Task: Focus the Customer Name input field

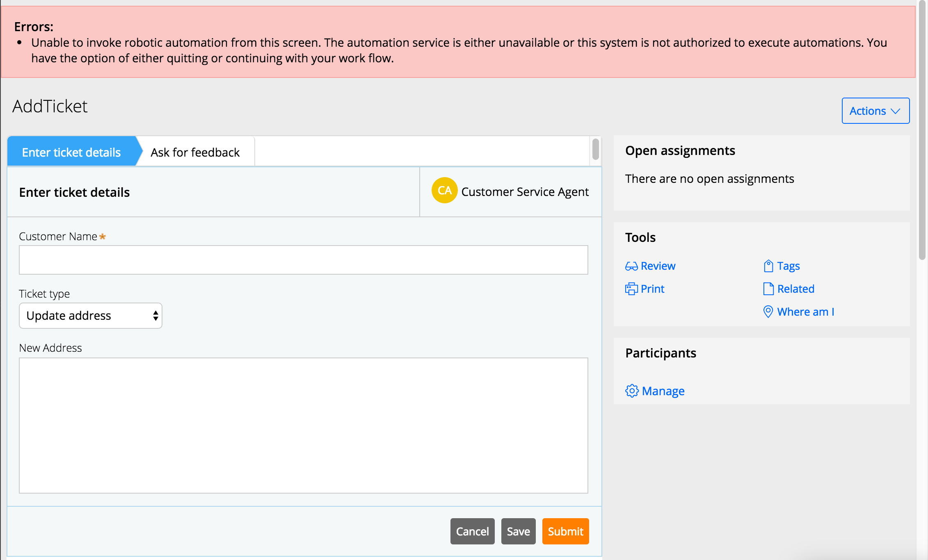Action: click(303, 260)
